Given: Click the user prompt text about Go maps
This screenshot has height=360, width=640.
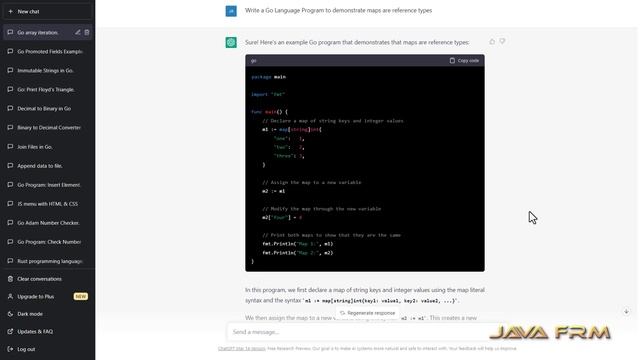Looking at the screenshot, I should (x=338, y=11).
